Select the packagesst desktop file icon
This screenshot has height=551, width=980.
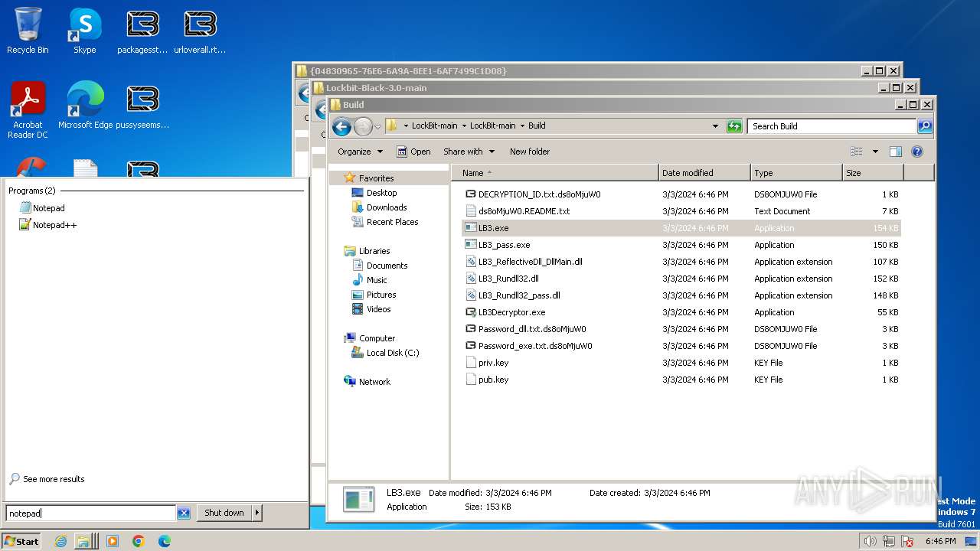tap(142, 31)
